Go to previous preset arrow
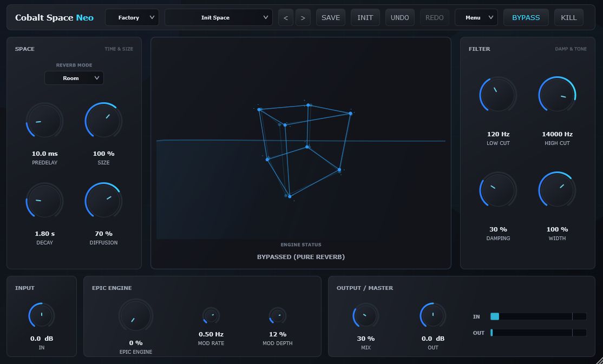The image size is (603, 364). coord(286,18)
